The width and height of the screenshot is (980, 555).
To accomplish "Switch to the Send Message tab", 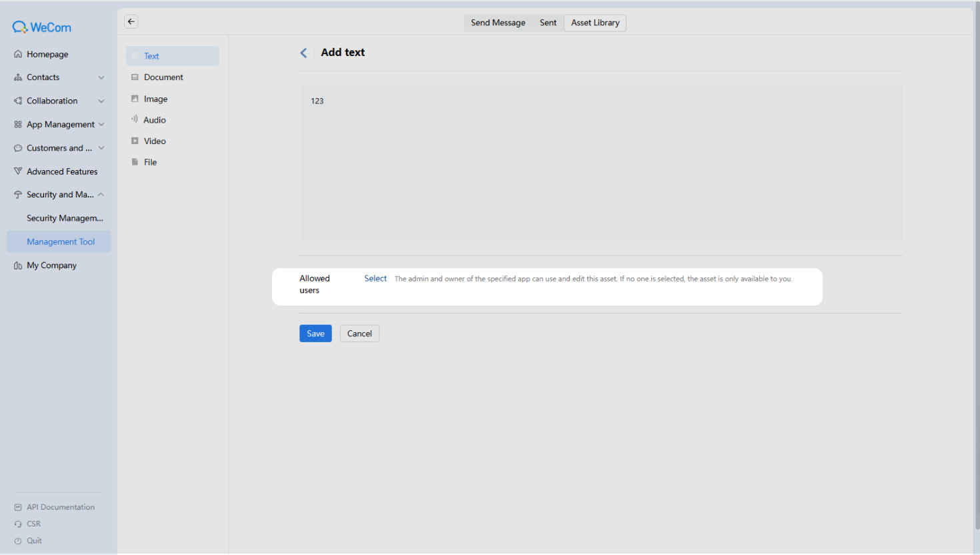I will coord(498,23).
